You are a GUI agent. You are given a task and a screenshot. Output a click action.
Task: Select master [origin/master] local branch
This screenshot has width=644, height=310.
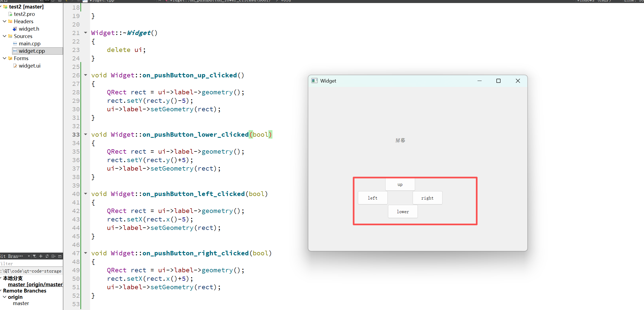[35, 284]
